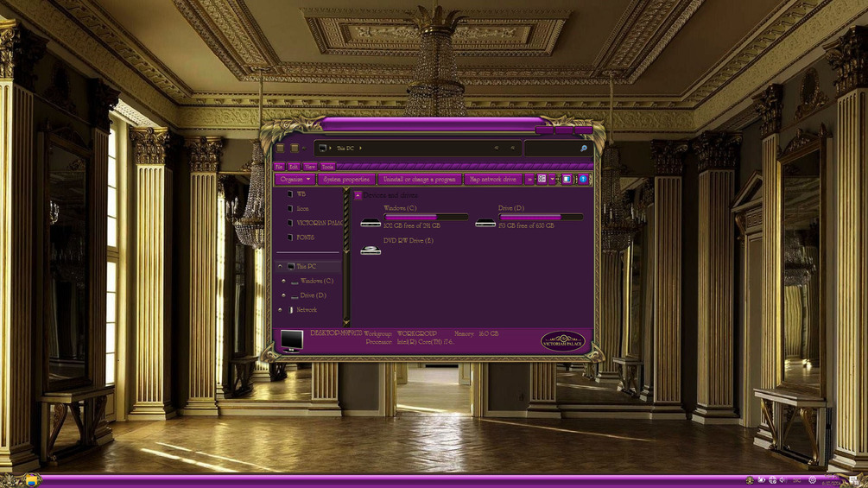
Task: Click Uninstall or change a program
Action: tap(420, 180)
